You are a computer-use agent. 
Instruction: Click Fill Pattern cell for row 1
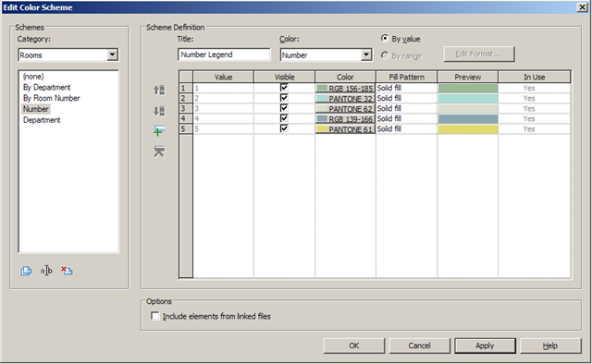coord(406,88)
